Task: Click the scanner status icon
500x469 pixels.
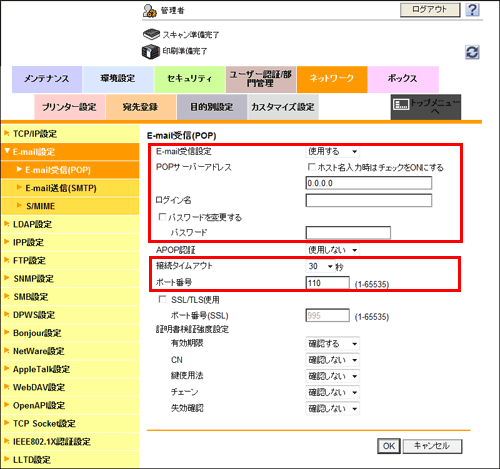Action: [151, 34]
